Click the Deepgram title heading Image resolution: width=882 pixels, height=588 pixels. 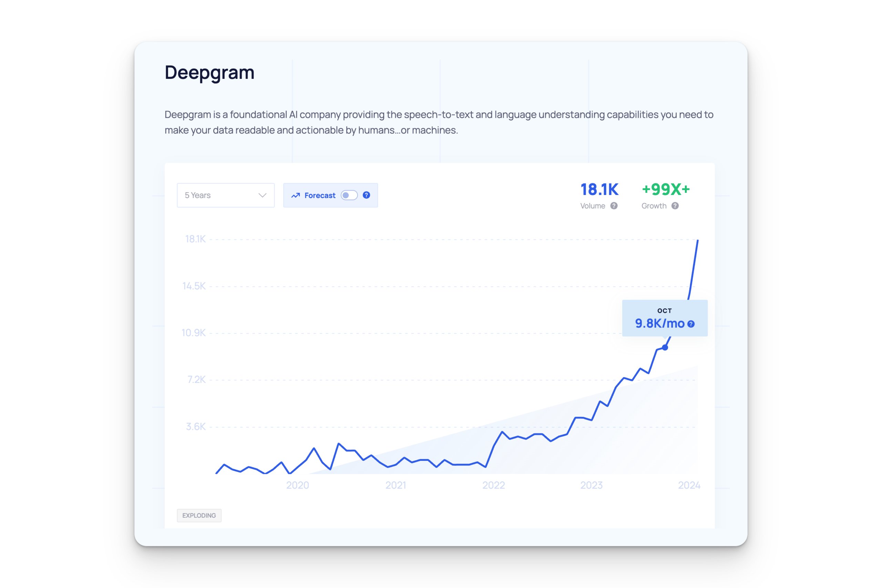[x=209, y=73]
